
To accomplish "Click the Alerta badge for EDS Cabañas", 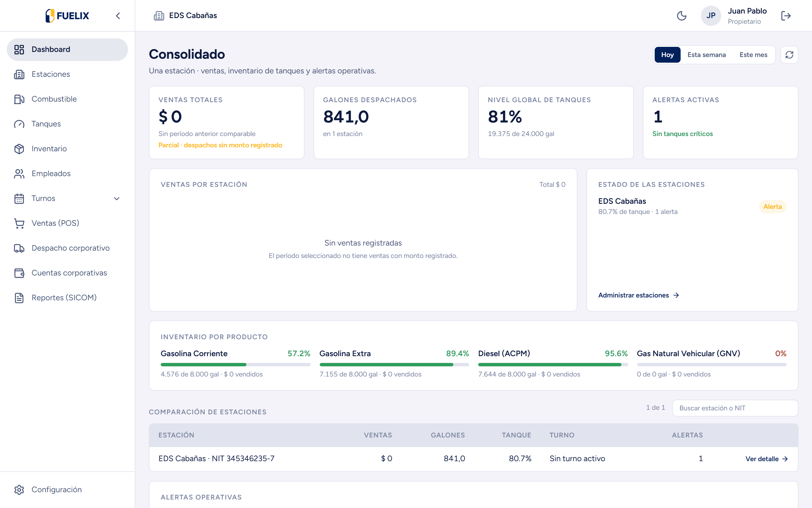I will [x=773, y=207].
